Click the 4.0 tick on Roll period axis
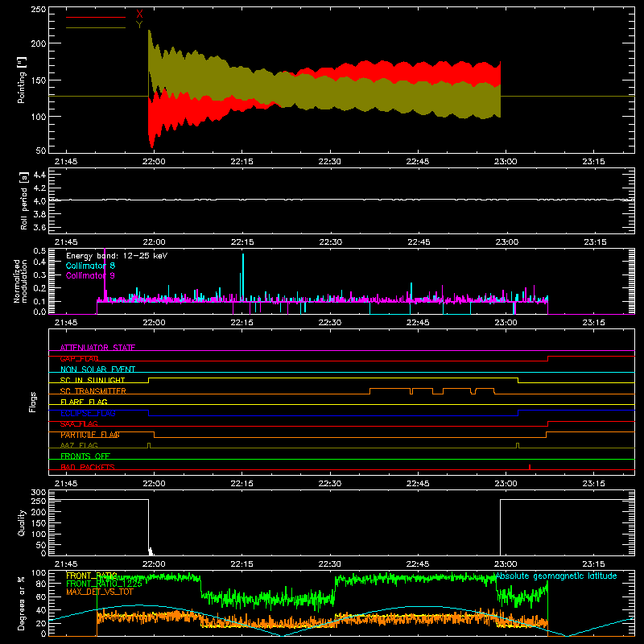 (39, 201)
